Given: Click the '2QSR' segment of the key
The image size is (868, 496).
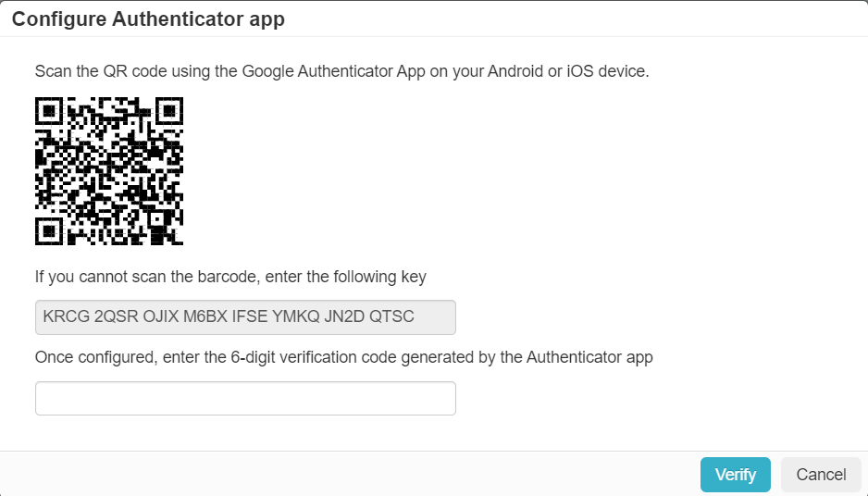Looking at the screenshot, I should pyautogui.click(x=114, y=317).
